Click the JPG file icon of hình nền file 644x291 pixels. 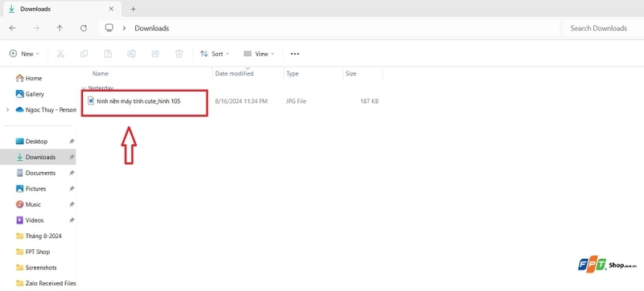click(91, 100)
